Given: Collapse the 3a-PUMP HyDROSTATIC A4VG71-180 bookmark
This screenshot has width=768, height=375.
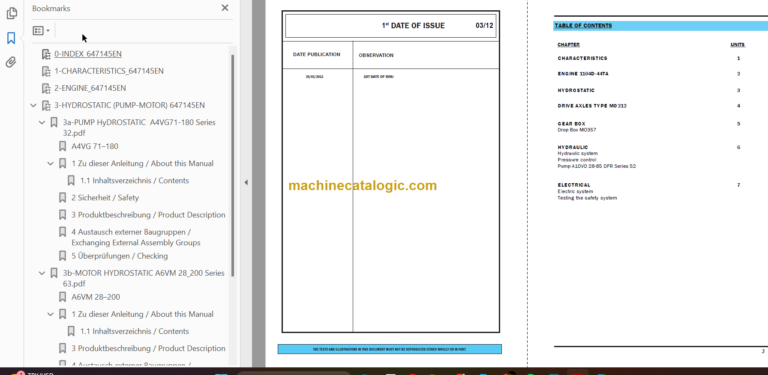Looking at the screenshot, I should [42, 122].
